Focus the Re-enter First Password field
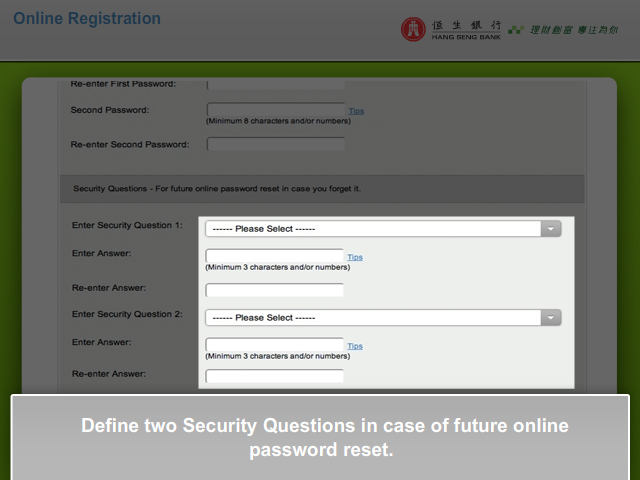This screenshot has height=480, width=640. (x=275, y=85)
